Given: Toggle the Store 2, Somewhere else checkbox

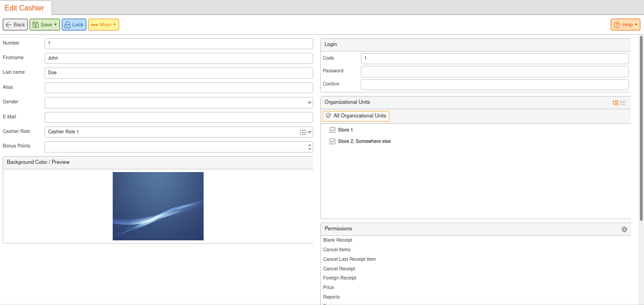Looking at the screenshot, I should (332, 142).
